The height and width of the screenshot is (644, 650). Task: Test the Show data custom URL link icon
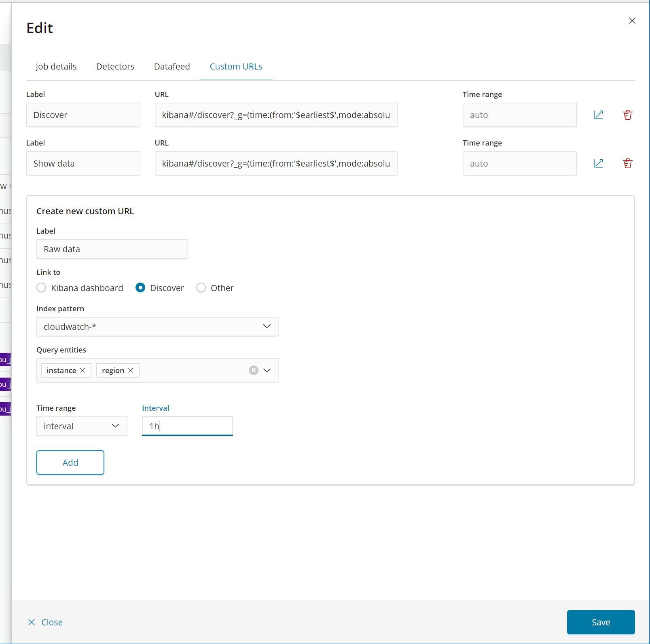599,163
